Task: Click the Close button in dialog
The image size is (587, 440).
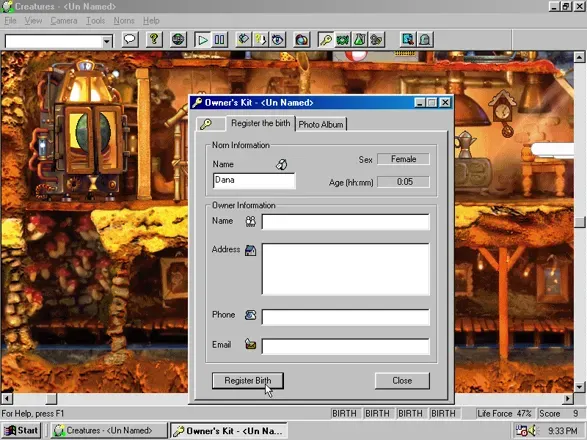Action: [x=402, y=380]
